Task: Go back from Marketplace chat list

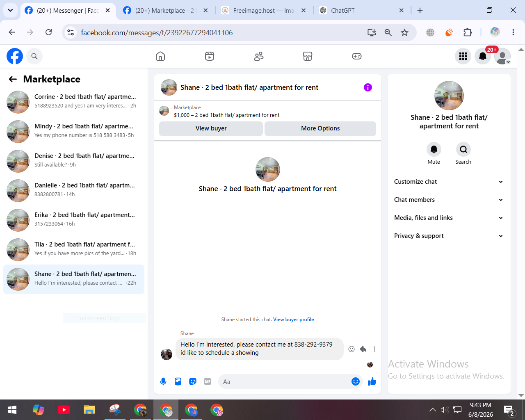Action: (x=13, y=79)
